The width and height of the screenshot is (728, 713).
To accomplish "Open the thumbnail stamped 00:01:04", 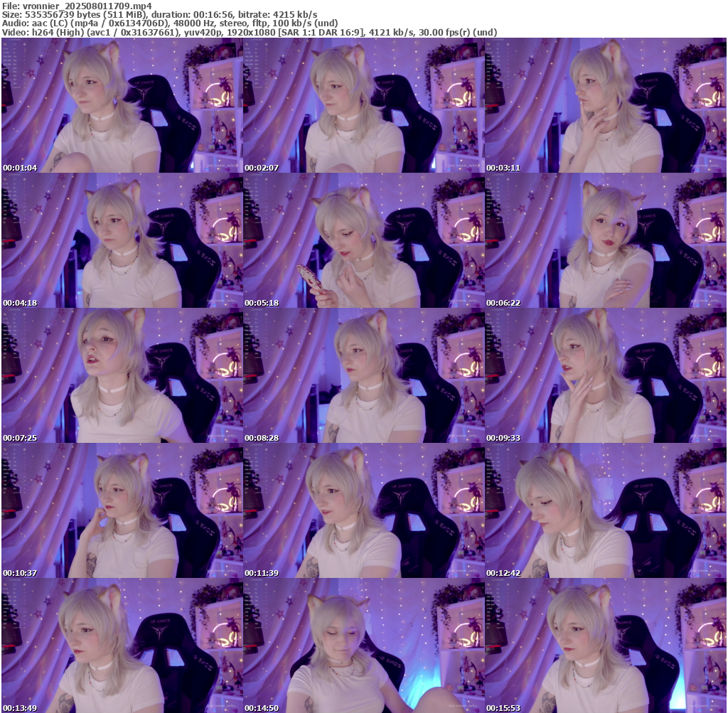I will tap(122, 105).
